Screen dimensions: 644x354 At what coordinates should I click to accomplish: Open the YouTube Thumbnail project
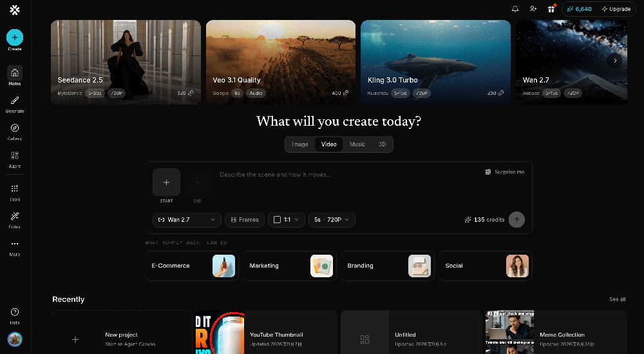coord(266,332)
